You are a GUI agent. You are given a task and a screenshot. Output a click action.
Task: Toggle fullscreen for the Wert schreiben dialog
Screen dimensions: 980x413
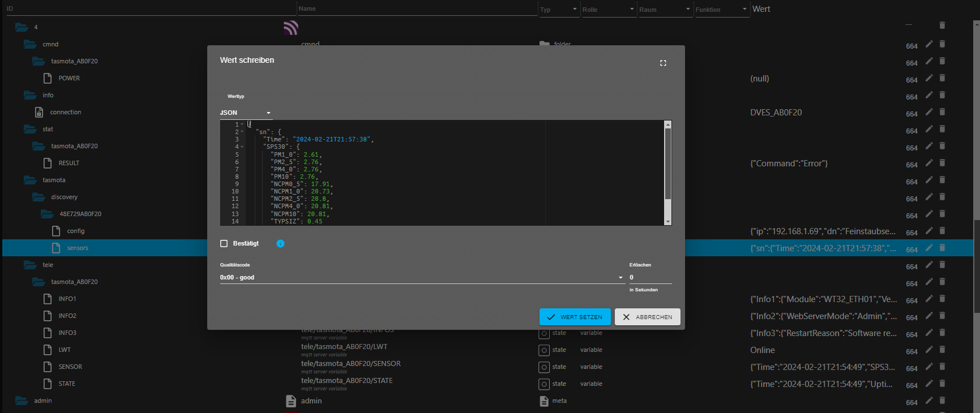pos(663,63)
